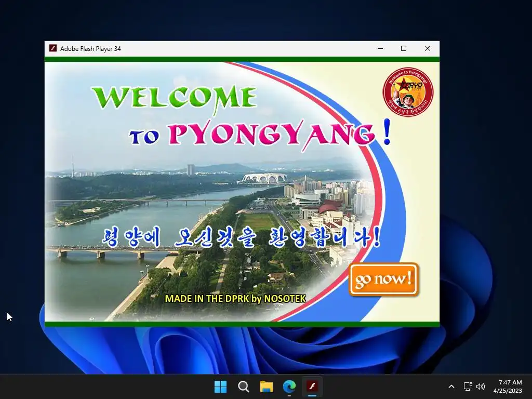Open the clock showing 7:47 AM

[x=510, y=382]
